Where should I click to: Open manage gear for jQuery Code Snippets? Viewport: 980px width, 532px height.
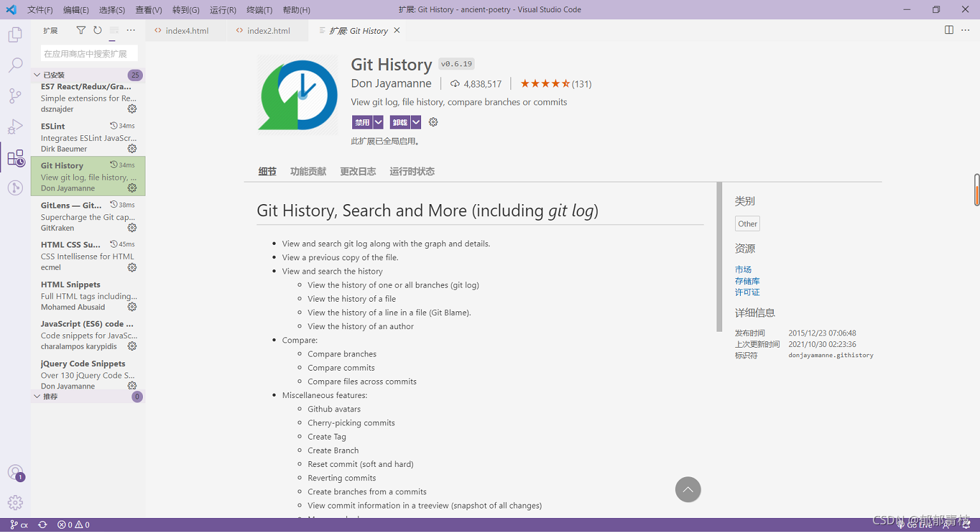click(132, 386)
